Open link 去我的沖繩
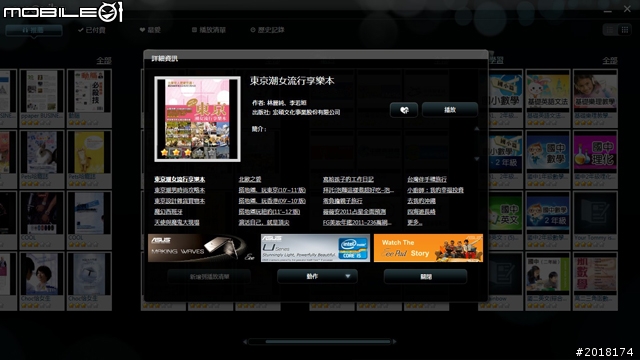The height and width of the screenshot is (360, 640). [421, 201]
